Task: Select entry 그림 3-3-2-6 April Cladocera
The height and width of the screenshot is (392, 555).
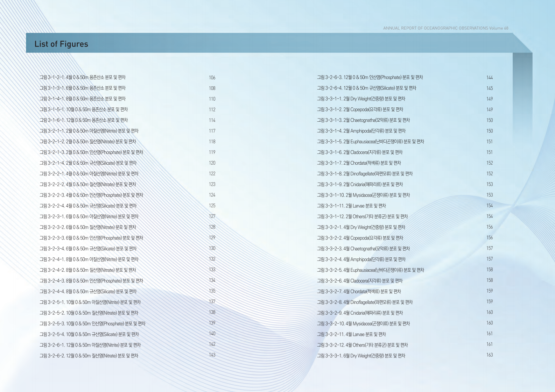Action: tap(359, 281)
